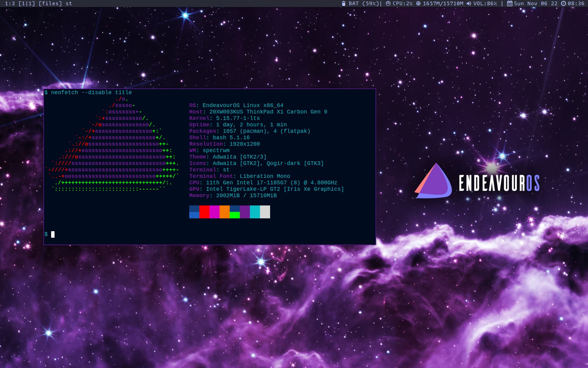Click the 'OS: EndeavourOS Linux x86_64' line
Screen dimensions: 588x368
click(236, 105)
